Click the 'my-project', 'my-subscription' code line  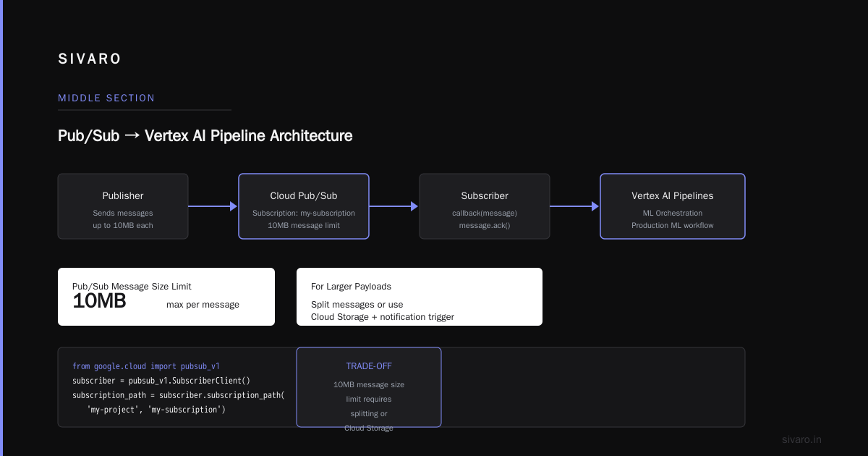(156, 410)
